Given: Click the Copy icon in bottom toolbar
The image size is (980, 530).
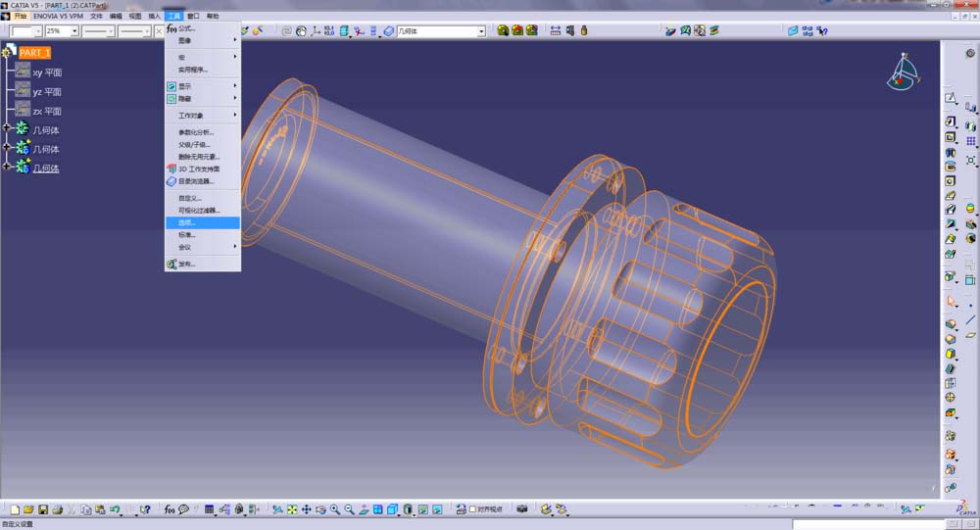Looking at the screenshot, I should pos(86,510).
